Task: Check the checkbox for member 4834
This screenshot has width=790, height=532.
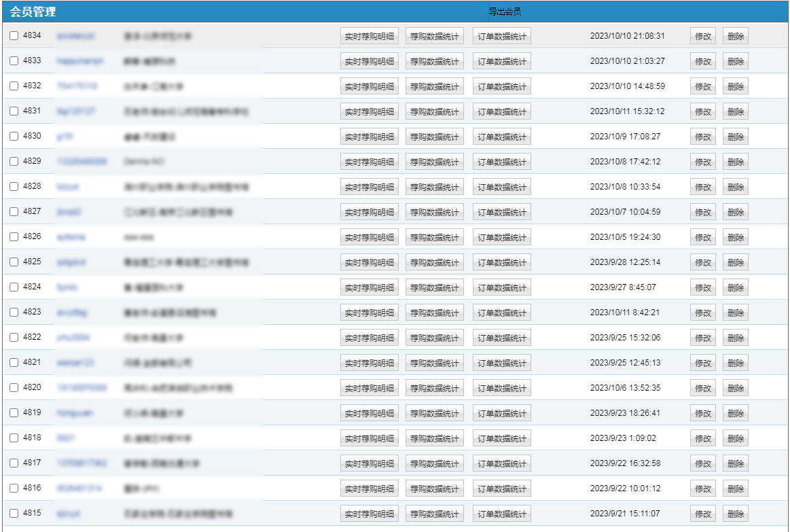Action: [x=14, y=36]
